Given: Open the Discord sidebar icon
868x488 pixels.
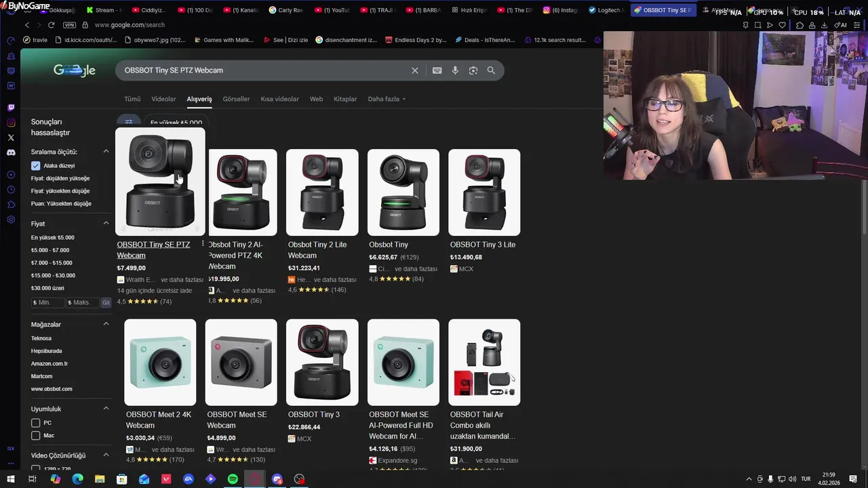Looking at the screenshot, I should [x=11, y=152].
